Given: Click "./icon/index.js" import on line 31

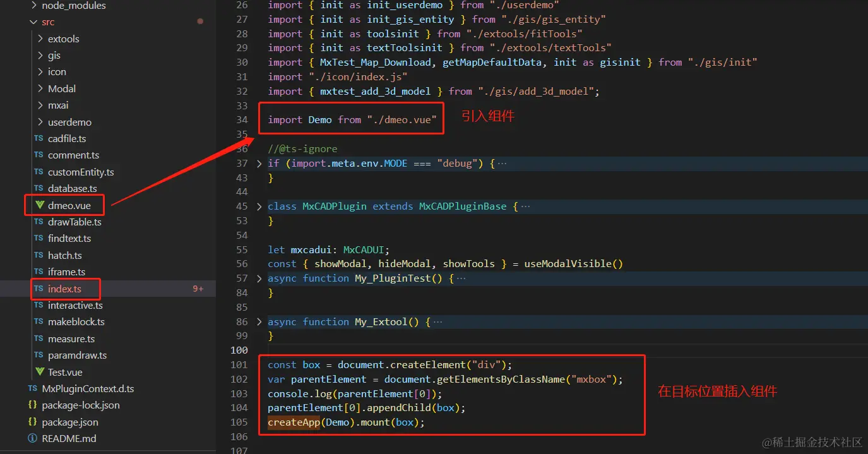Looking at the screenshot, I should pyautogui.click(x=358, y=77).
